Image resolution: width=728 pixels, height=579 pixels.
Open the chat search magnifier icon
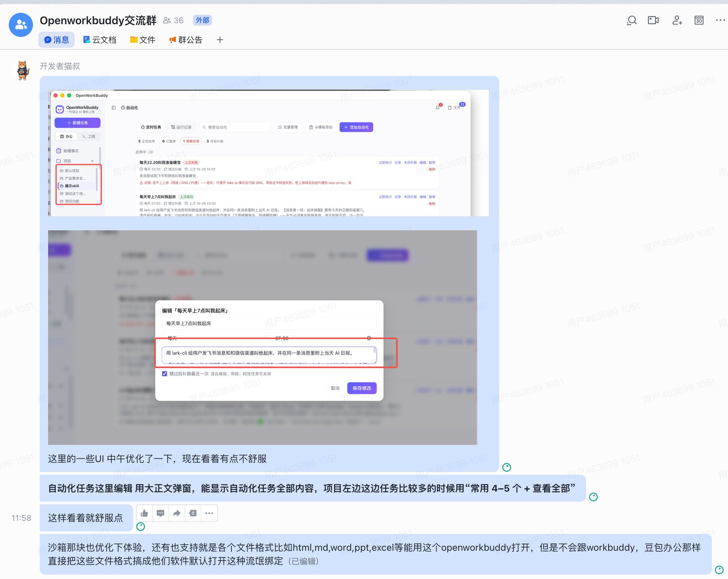point(631,20)
